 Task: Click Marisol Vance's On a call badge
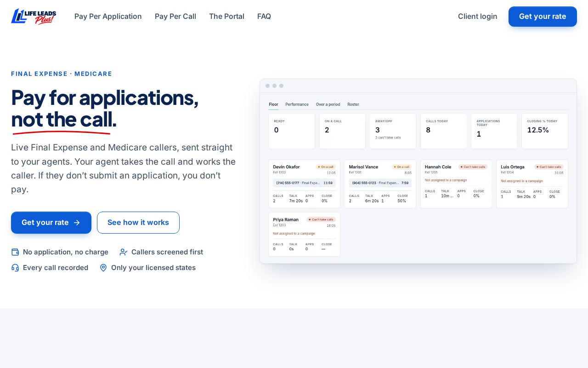click(x=401, y=167)
